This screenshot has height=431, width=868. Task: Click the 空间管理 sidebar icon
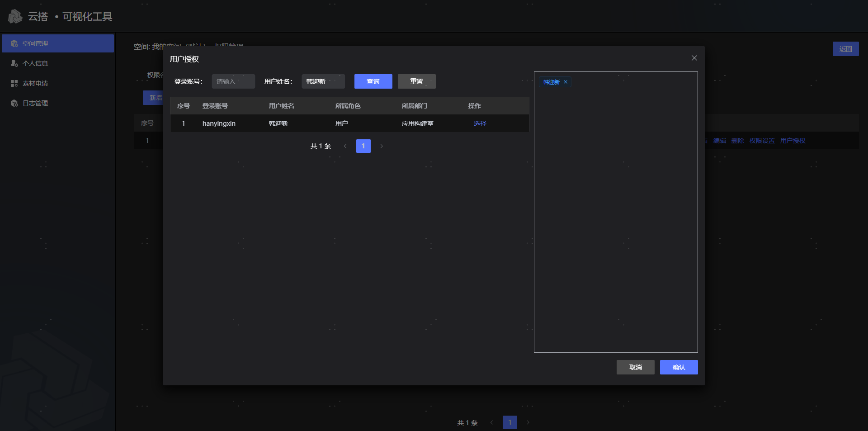(x=14, y=43)
